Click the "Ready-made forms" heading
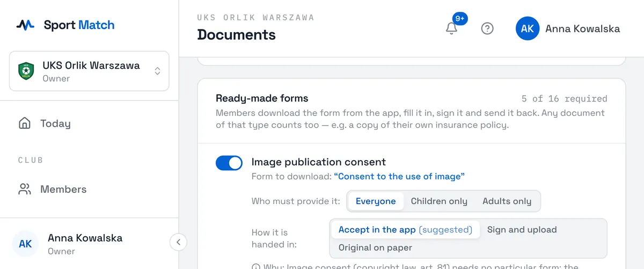Screen dimensions: 644x269 [262, 98]
